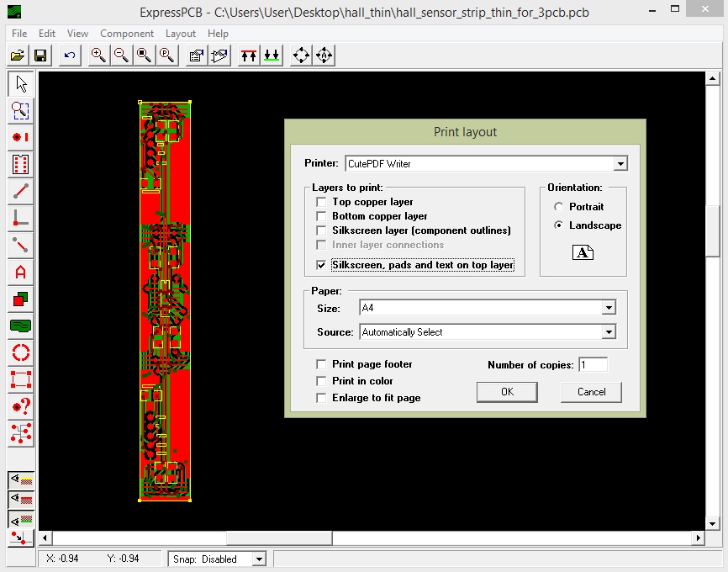The height and width of the screenshot is (572, 728).
Task: Select the Portrait orientation radio button
Action: (x=557, y=206)
